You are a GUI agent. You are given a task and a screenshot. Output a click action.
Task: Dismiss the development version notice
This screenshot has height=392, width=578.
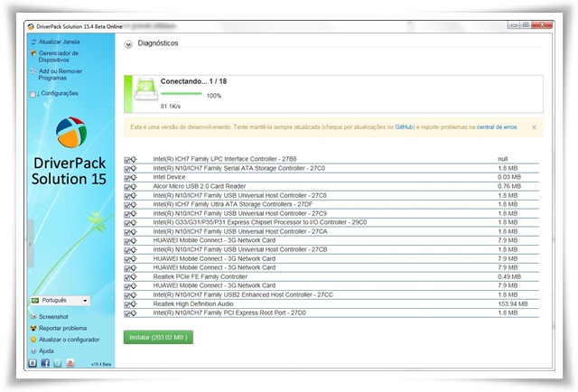point(534,127)
